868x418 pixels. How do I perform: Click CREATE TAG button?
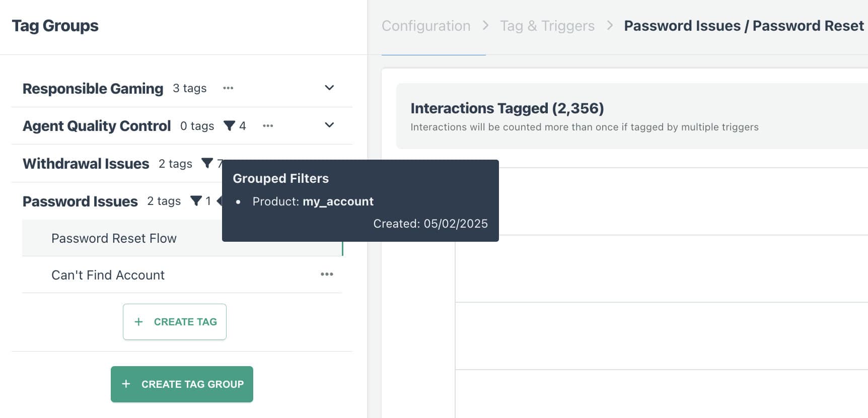coord(175,322)
